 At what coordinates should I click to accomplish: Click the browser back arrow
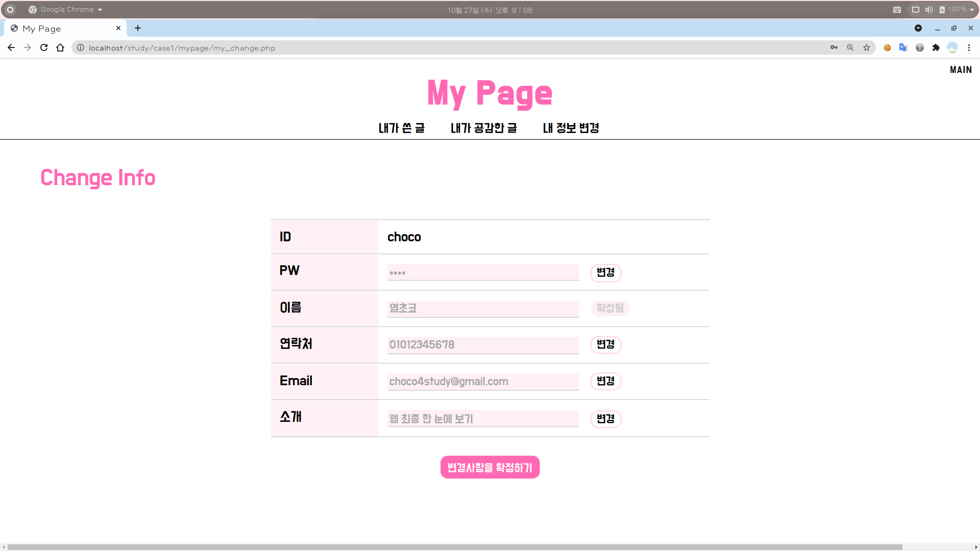point(11,47)
